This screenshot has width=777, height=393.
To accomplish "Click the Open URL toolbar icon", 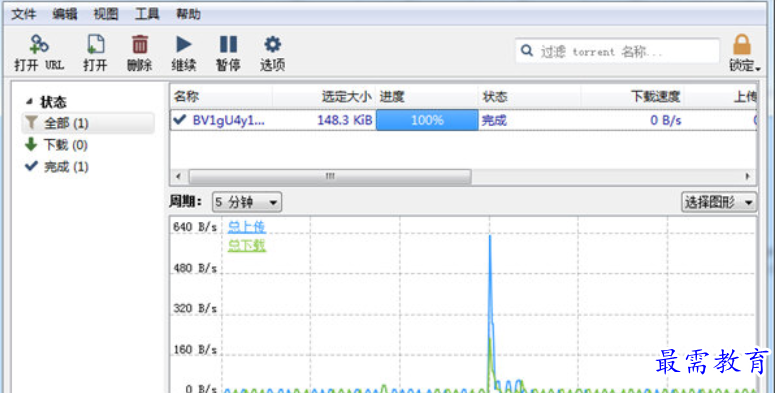I will coord(39,44).
